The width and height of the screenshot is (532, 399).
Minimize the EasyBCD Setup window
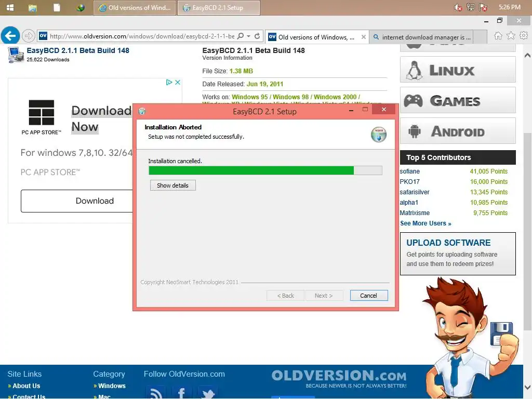[x=351, y=110]
